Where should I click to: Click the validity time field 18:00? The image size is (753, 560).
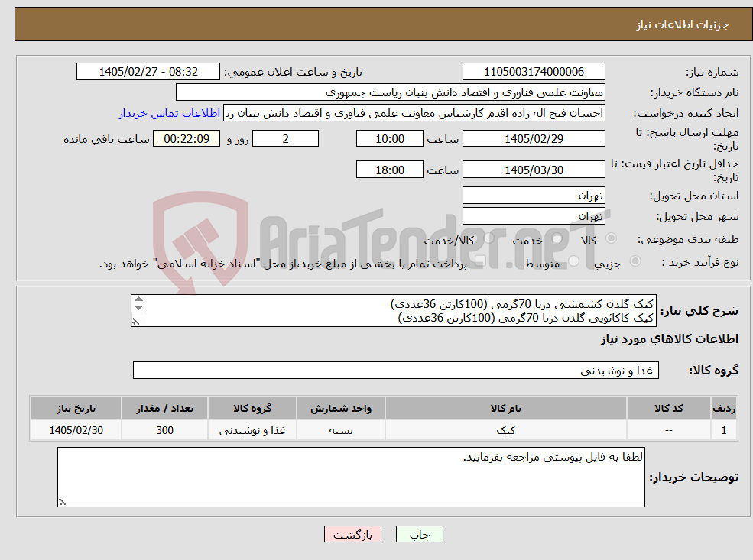click(389, 170)
